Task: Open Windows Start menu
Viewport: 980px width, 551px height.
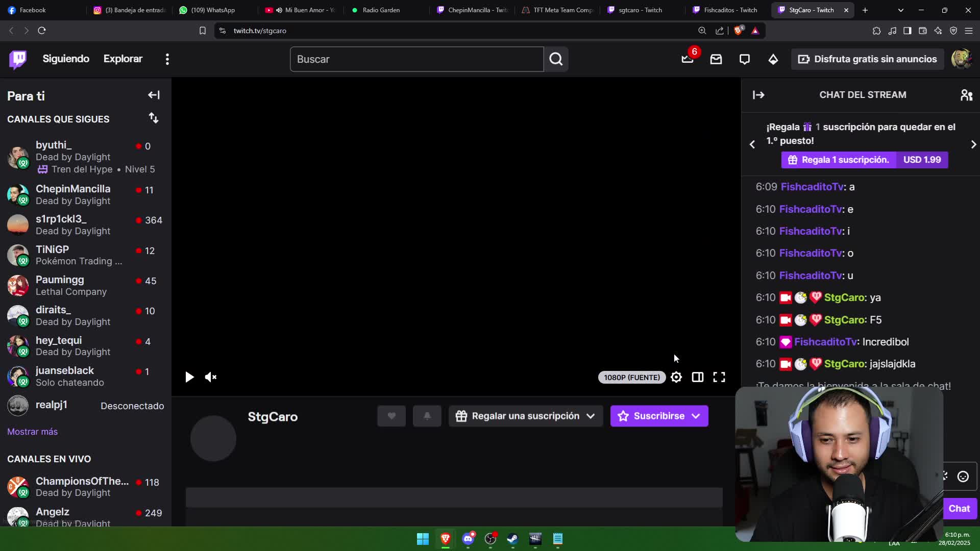Action: [x=423, y=539]
